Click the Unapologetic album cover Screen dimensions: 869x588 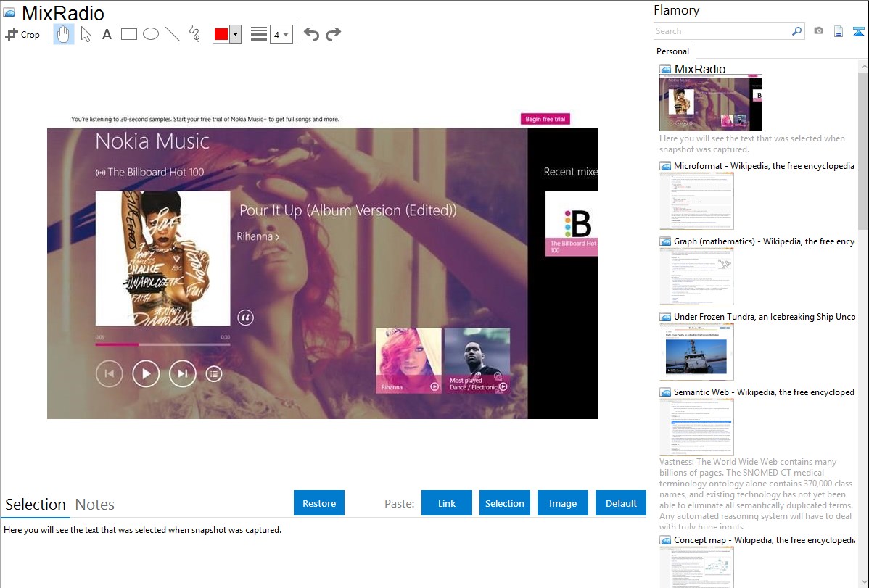(163, 258)
